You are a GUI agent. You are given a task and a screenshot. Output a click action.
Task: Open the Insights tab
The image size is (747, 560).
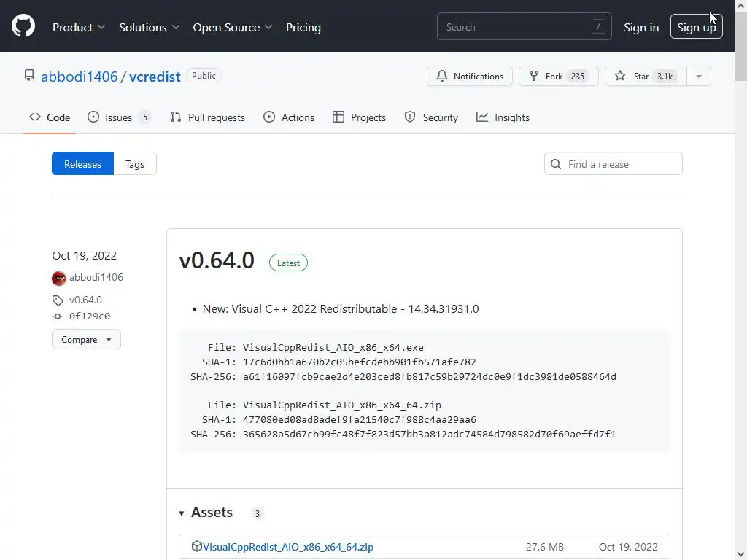coord(503,117)
